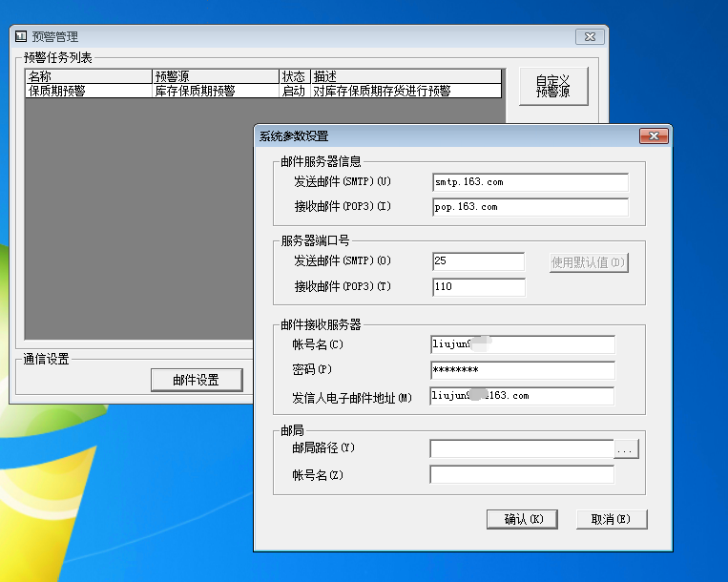The image size is (728, 582).
Task: Close the 系统参数设置 dialog
Action: [x=654, y=135]
